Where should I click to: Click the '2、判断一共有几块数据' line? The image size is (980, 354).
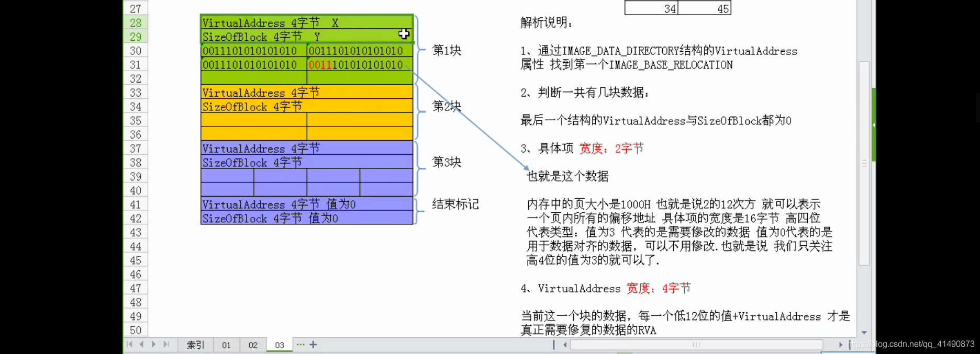pos(585,93)
